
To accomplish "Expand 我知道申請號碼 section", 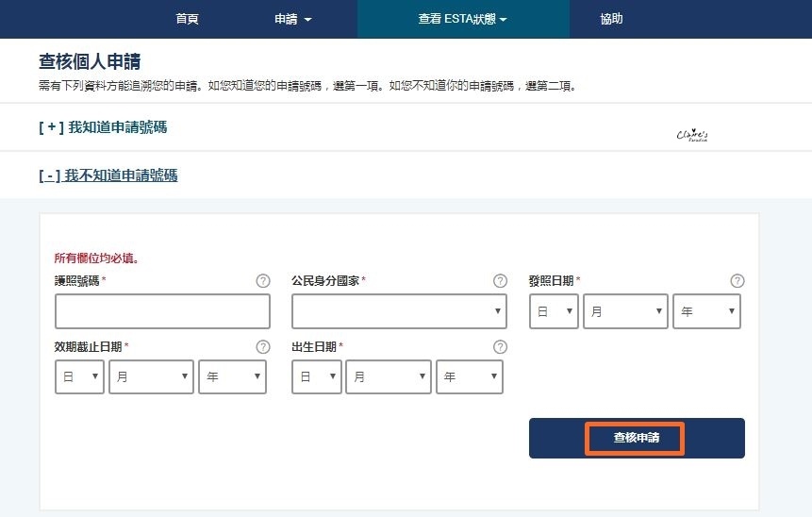I will [x=103, y=126].
